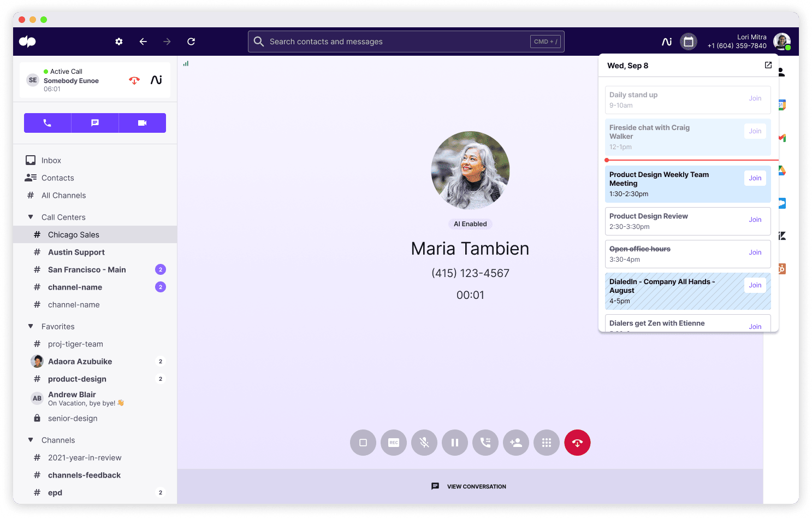Open All Channels

point(95,195)
